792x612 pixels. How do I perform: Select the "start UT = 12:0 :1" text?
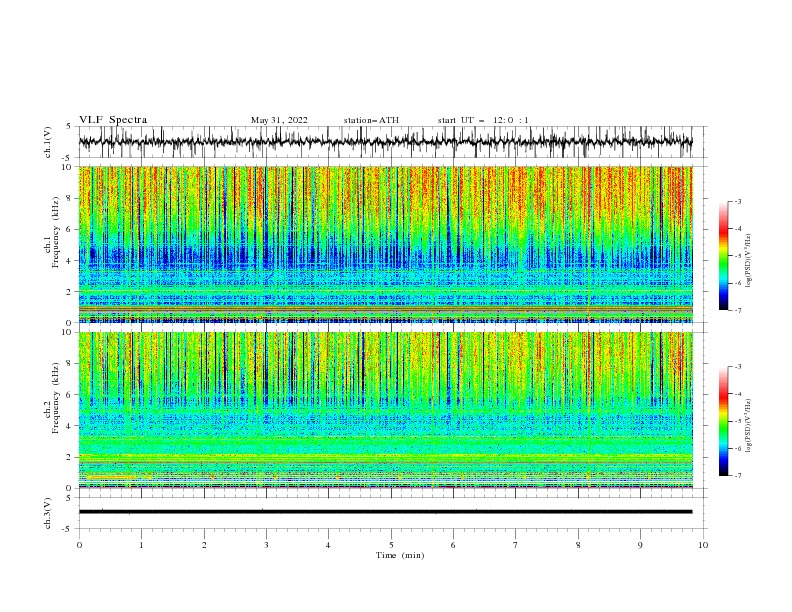[x=483, y=120]
